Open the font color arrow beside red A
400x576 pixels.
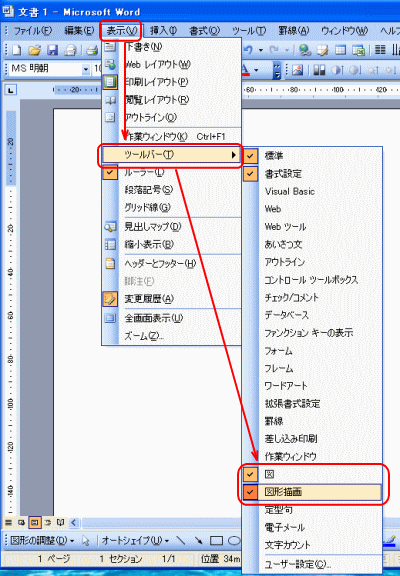click(x=256, y=69)
